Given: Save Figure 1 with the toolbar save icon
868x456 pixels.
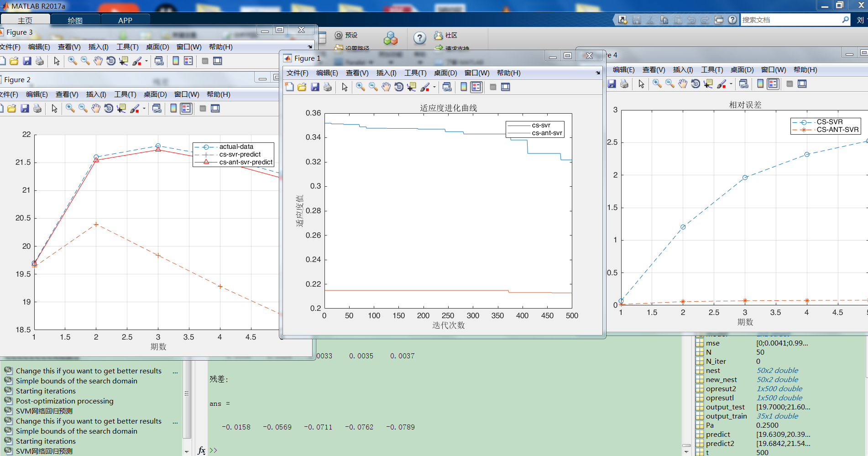Looking at the screenshot, I should 315,87.
